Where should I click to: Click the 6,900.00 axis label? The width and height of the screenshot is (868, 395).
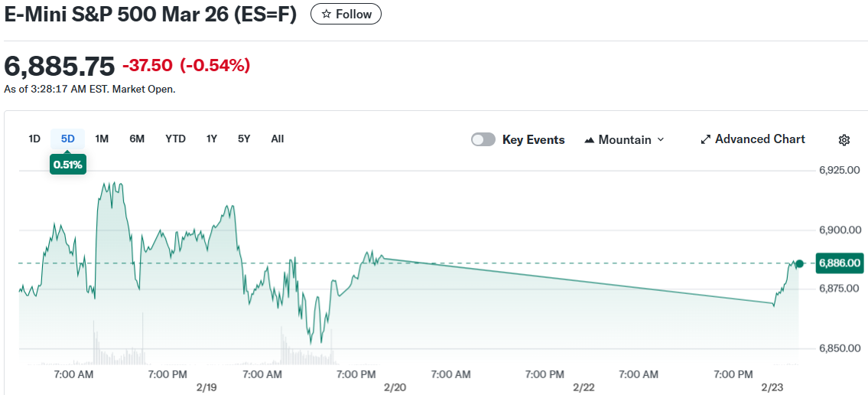click(x=841, y=230)
